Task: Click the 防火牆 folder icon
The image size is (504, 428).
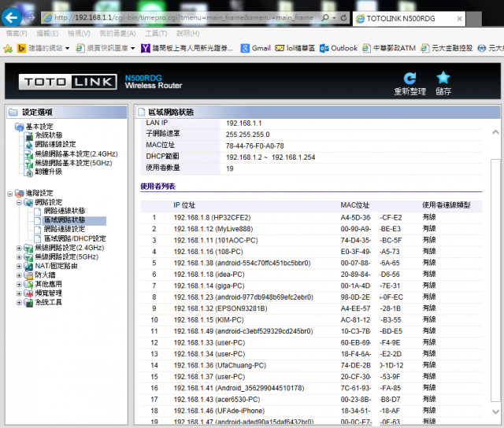Action: pyautogui.click(x=28, y=275)
